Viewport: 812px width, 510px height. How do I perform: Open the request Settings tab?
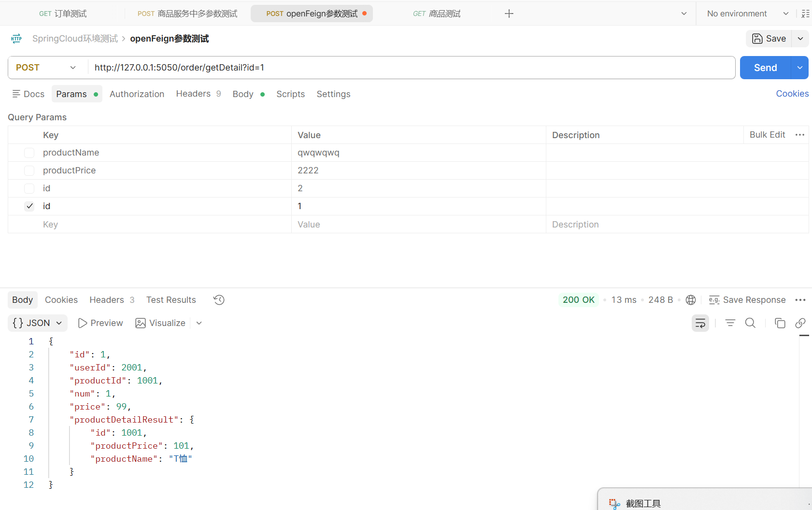pyautogui.click(x=333, y=94)
